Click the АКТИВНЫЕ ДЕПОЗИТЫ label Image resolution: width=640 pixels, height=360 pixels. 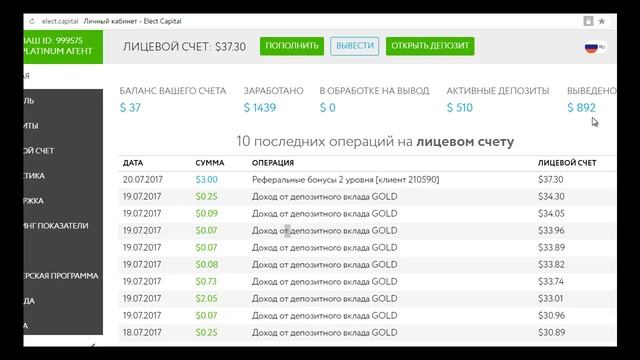click(498, 91)
